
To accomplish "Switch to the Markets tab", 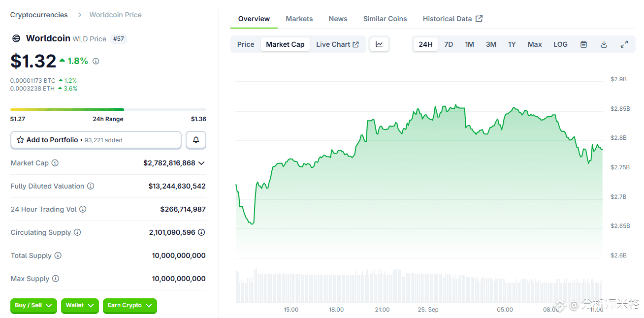I will click(299, 19).
